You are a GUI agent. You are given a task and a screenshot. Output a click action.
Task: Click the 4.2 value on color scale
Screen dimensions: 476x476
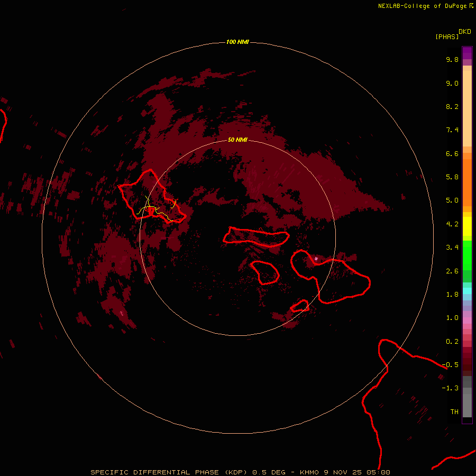[452, 224]
